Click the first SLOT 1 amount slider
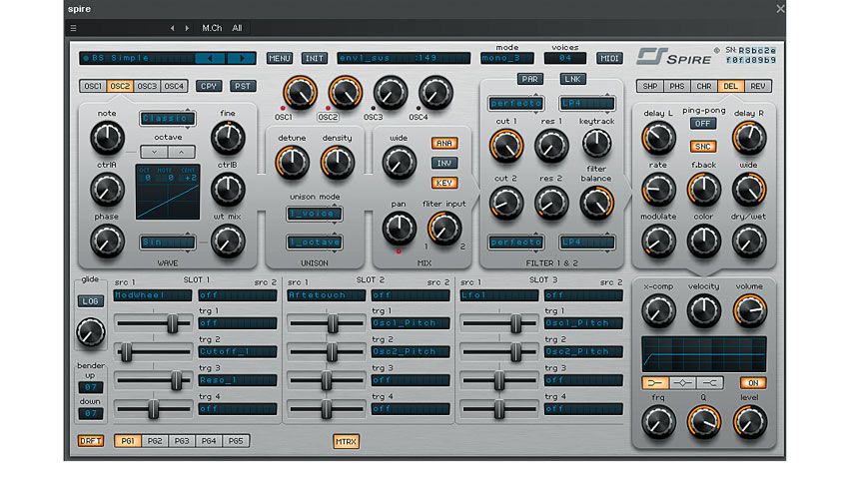 coord(153,323)
